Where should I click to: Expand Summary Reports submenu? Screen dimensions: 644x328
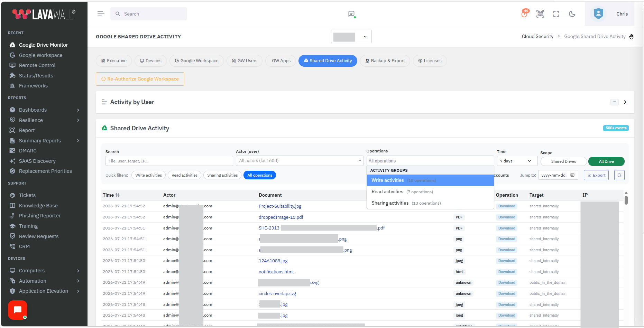tap(44, 141)
